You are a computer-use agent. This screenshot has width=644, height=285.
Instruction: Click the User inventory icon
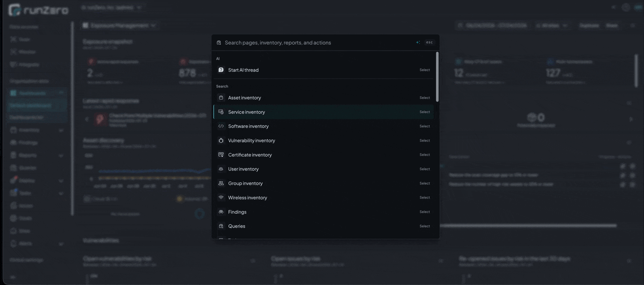[x=221, y=169]
